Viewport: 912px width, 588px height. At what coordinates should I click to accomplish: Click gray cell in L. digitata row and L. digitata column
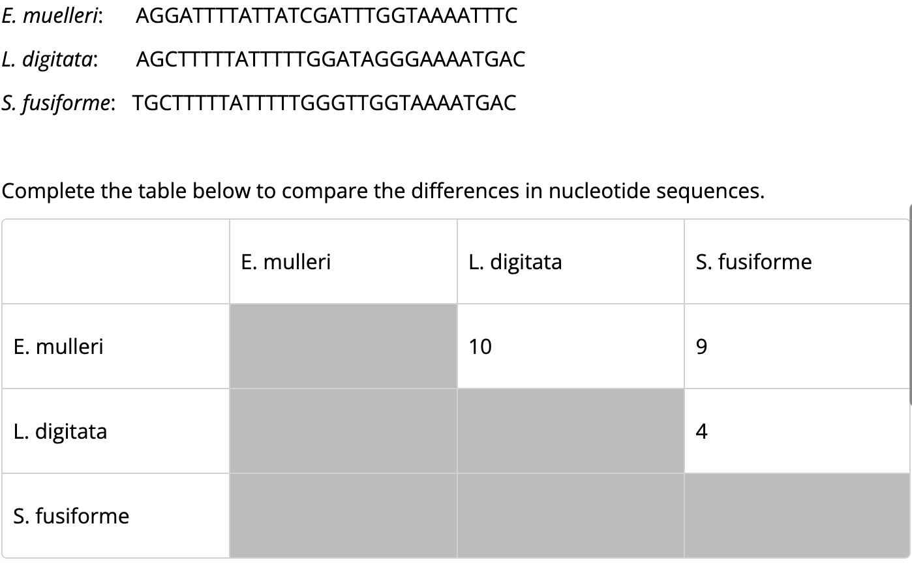(x=571, y=431)
